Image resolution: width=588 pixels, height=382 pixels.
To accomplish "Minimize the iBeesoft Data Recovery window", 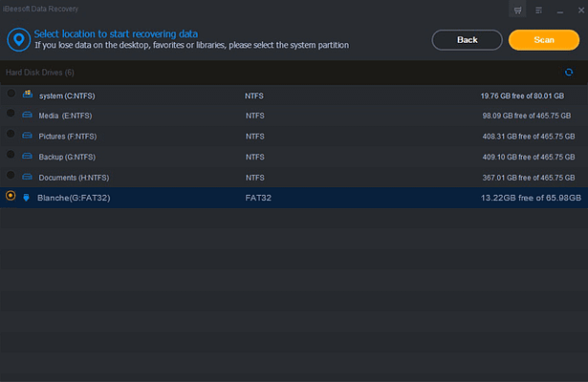I will [559, 11].
